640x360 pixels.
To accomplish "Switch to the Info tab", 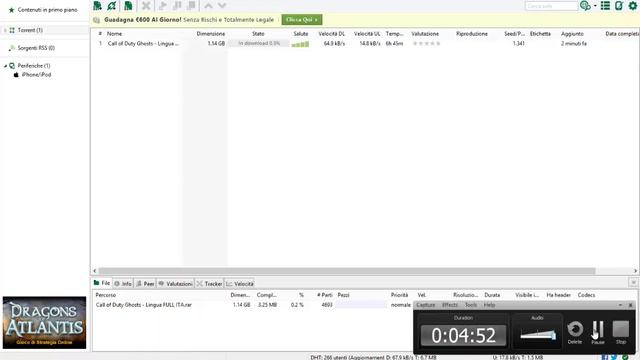I will (123, 284).
